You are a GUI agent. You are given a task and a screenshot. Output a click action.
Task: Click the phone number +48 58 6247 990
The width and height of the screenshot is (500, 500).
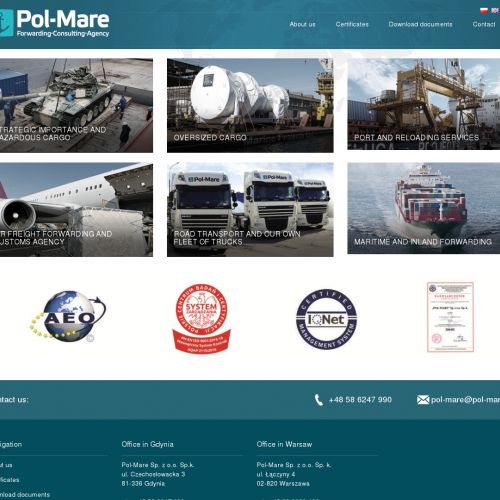[360, 400]
